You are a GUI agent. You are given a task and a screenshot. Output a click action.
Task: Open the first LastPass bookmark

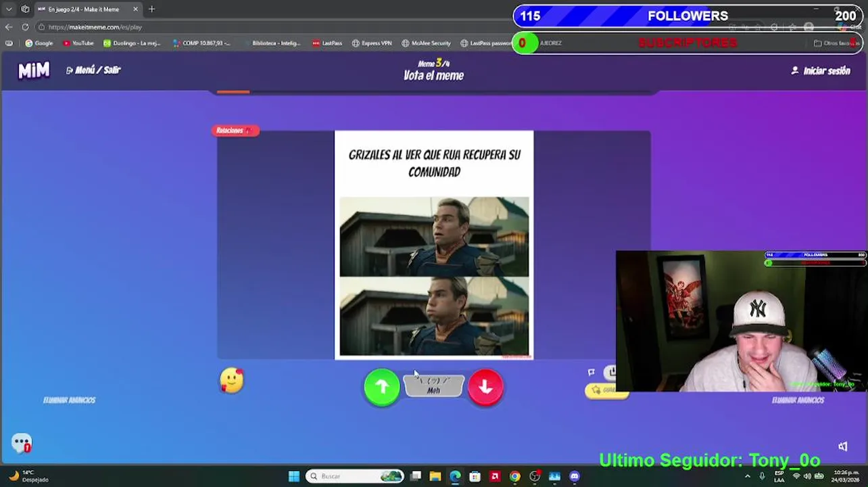[327, 43]
